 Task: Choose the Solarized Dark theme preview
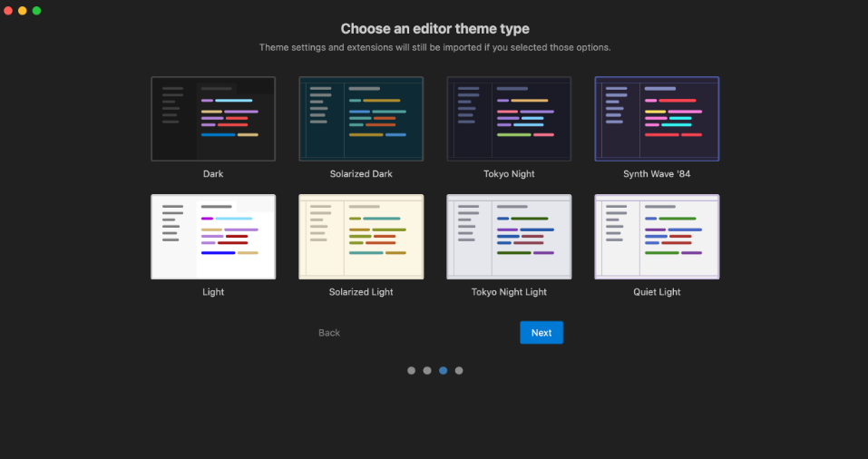(361, 119)
